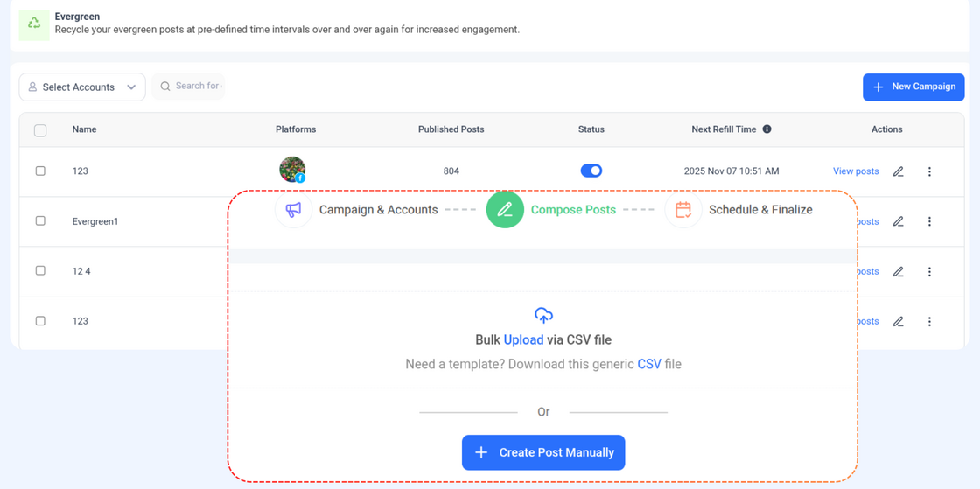This screenshot has width=980, height=489.
Task: Select the Evergreen1 row checkbox
Action: tap(40, 221)
